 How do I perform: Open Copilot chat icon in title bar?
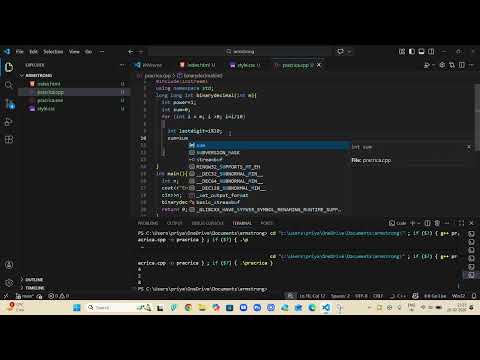click(340, 52)
